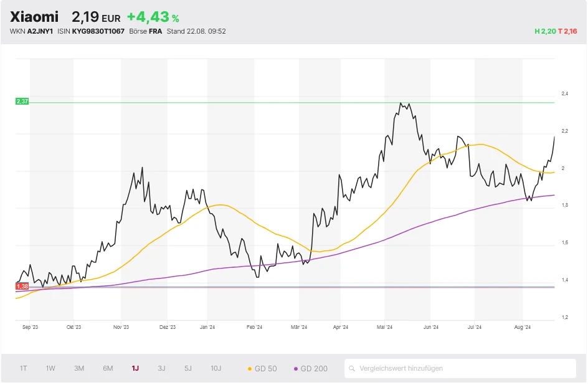The height and width of the screenshot is (385, 588).
Task: Click the red 1,38 low price marker
Action: (x=22, y=286)
